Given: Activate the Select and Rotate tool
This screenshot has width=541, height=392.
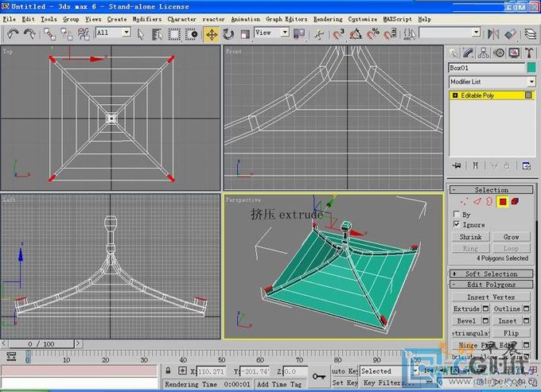Looking at the screenshot, I should (228, 34).
